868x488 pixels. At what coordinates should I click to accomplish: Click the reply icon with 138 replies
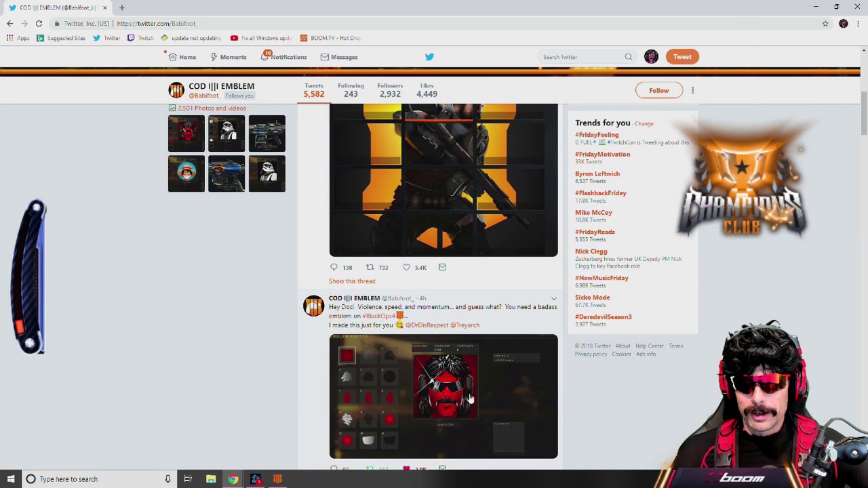pos(334,267)
